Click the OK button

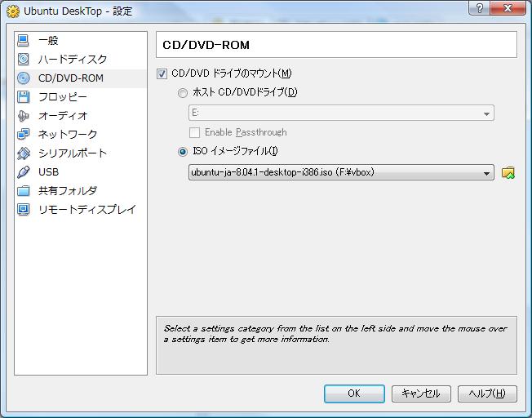354,394
